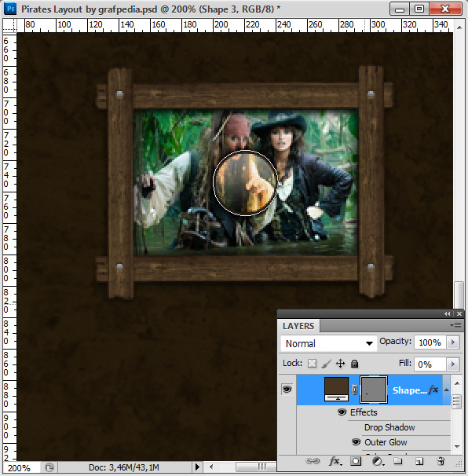Viewport: 468px width, 476px height.
Task: Add a layer mask with bottom mask icon
Action: click(356, 461)
